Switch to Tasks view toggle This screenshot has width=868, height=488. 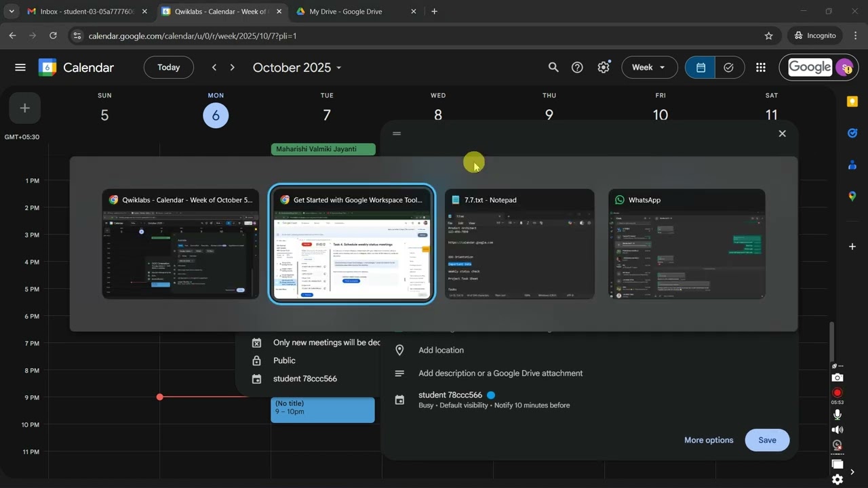click(729, 67)
